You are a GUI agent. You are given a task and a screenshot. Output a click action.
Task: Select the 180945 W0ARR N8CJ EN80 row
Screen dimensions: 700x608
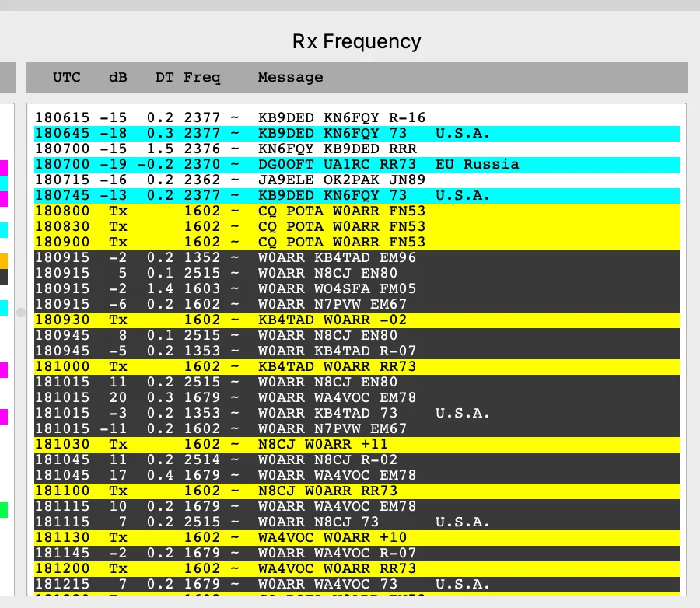[x=357, y=336]
